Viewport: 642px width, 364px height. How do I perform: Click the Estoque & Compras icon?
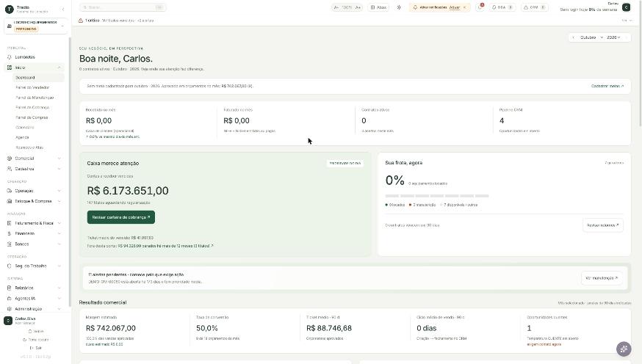click(x=10, y=201)
